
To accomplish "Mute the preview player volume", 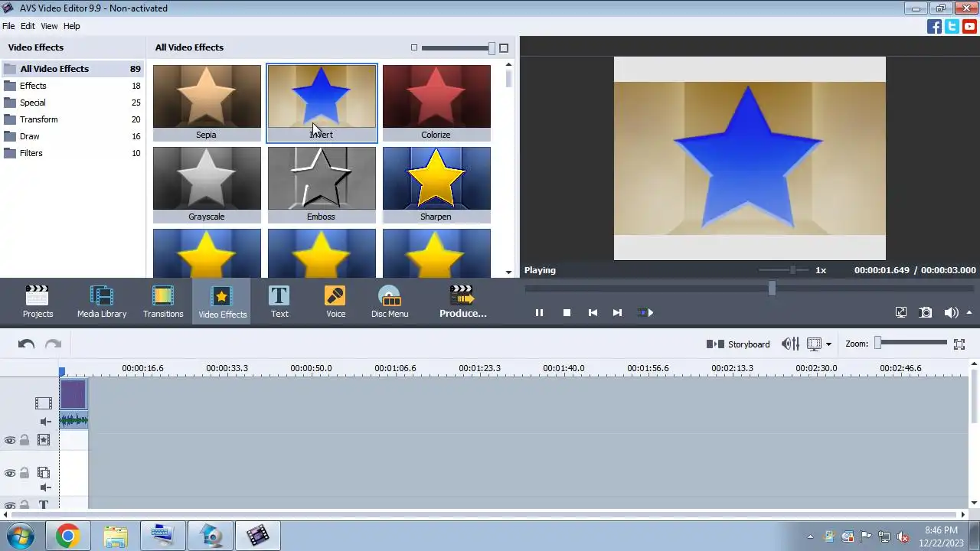I will tap(951, 312).
